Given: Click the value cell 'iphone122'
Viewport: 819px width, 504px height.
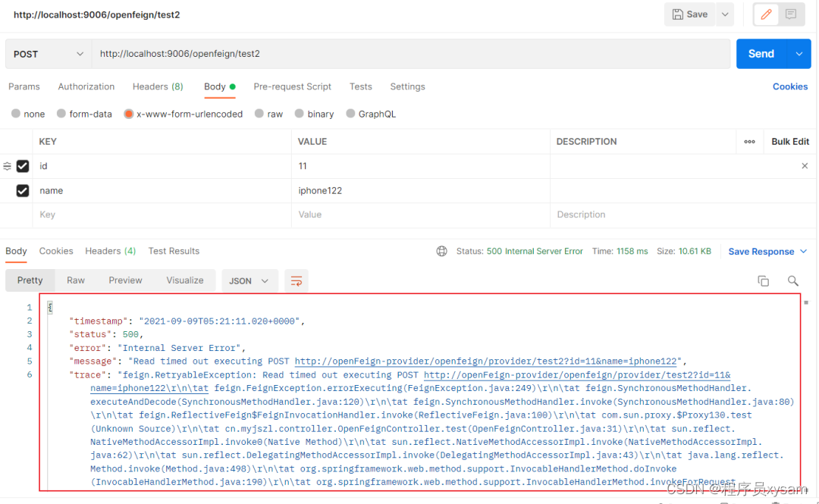Looking at the screenshot, I should (x=420, y=191).
